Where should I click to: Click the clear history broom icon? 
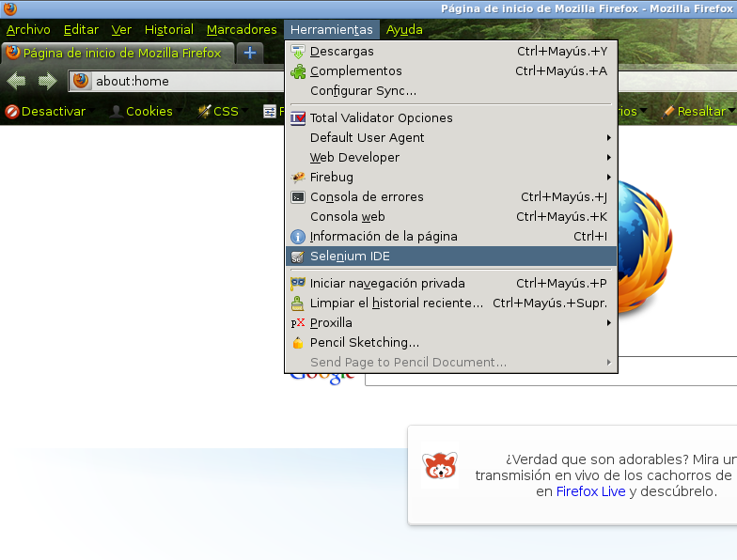point(297,303)
